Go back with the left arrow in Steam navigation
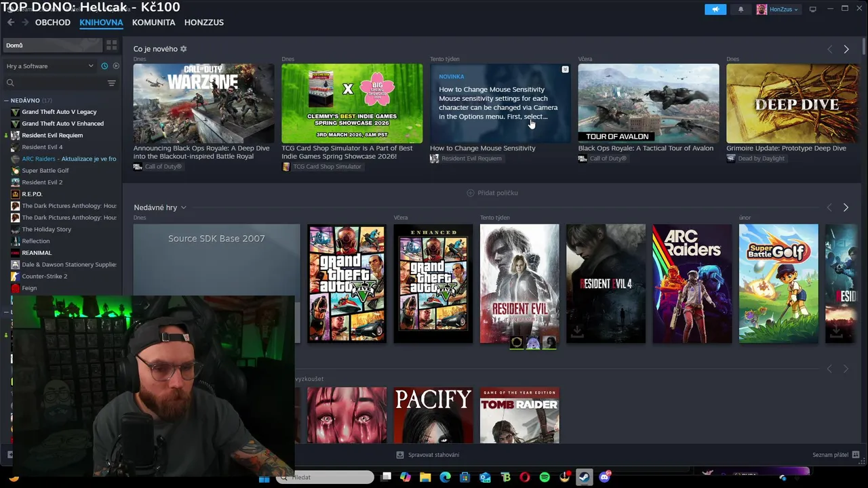The image size is (868, 488). point(11,22)
